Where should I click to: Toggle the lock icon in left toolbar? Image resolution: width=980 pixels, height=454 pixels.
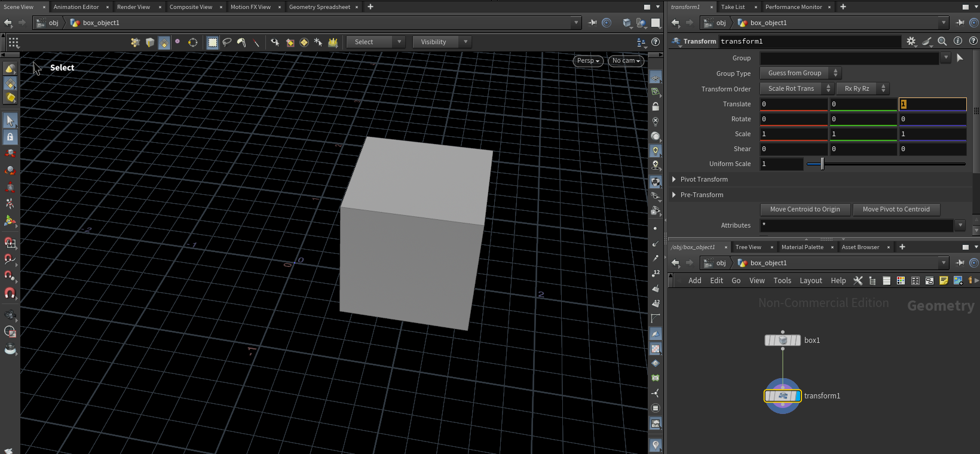10,137
